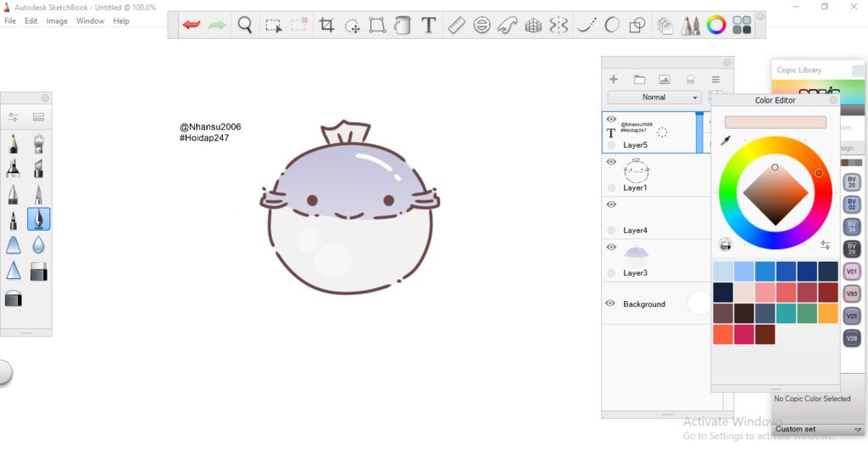Screen dimensions: 868x457
Task: Toggle visibility of Layer1
Action: click(x=611, y=162)
